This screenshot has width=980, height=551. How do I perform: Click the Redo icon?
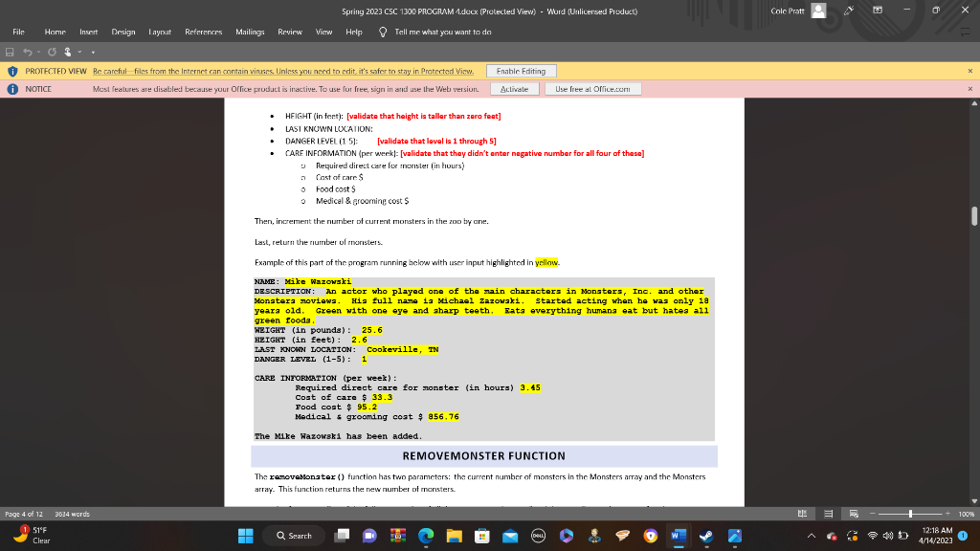tap(51, 52)
